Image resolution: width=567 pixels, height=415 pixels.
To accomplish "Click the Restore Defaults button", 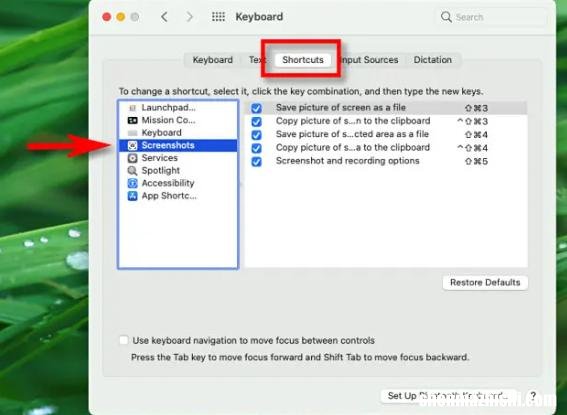I will pos(485,283).
